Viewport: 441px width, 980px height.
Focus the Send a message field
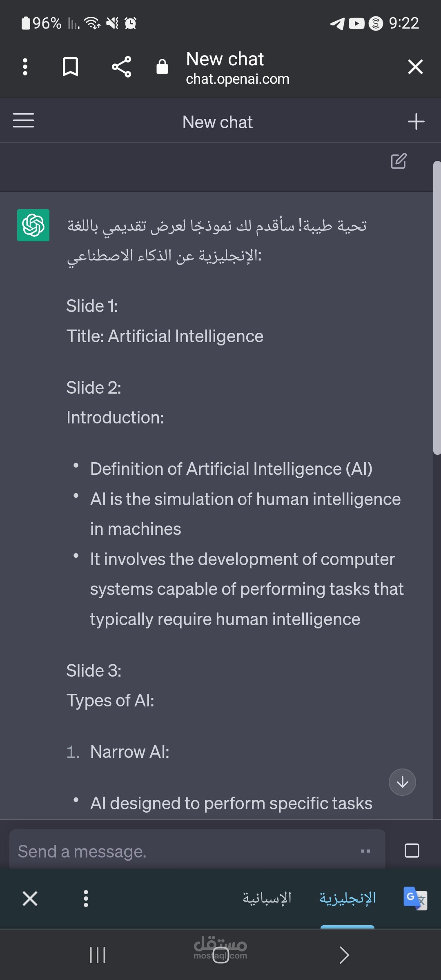197,851
